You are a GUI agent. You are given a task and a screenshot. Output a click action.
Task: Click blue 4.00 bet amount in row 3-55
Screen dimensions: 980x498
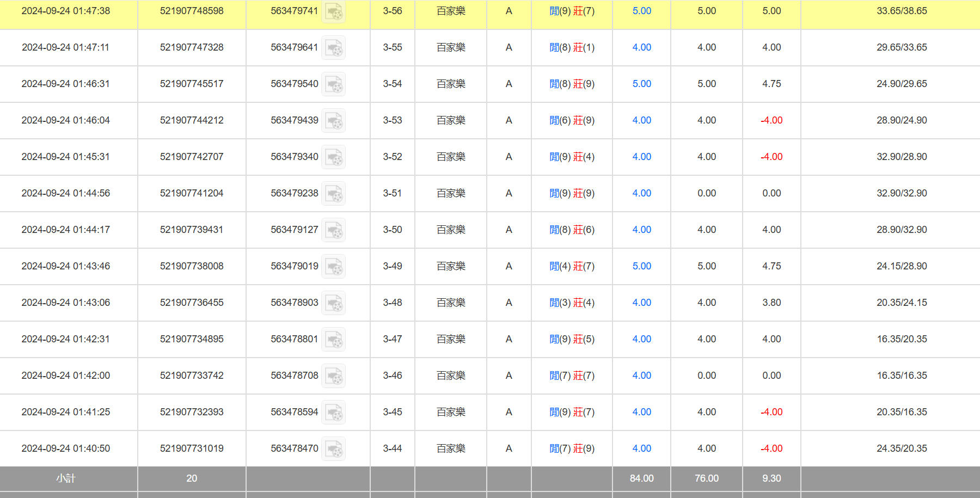[x=641, y=47]
